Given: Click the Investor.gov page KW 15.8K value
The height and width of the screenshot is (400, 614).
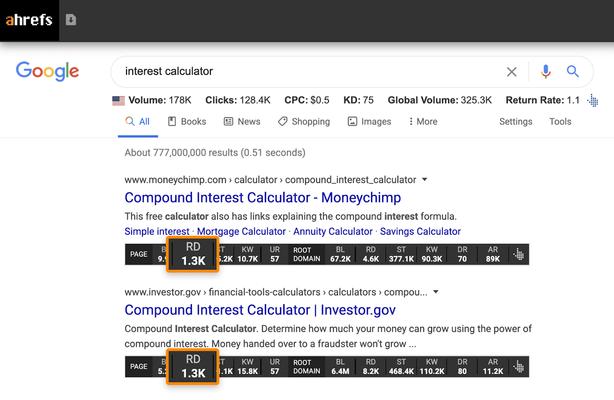Looking at the screenshot, I should (247, 367).
